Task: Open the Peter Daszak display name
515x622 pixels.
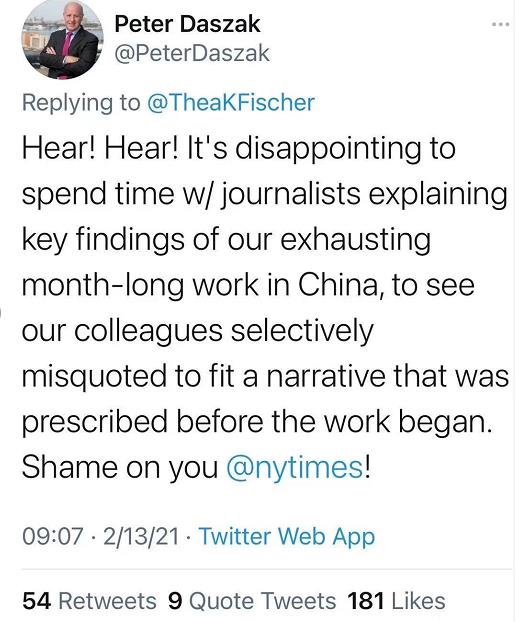Action: pos(187,24)
